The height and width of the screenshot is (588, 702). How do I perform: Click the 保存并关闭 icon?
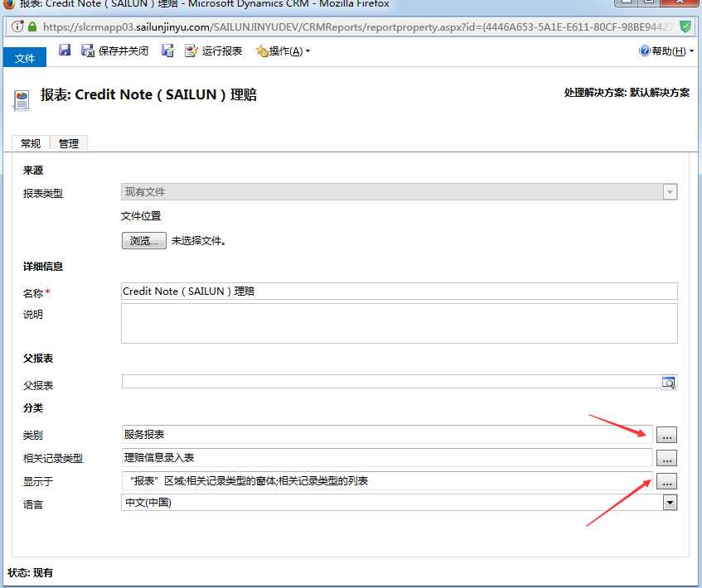pyautogui.click(x=88, y=51)
